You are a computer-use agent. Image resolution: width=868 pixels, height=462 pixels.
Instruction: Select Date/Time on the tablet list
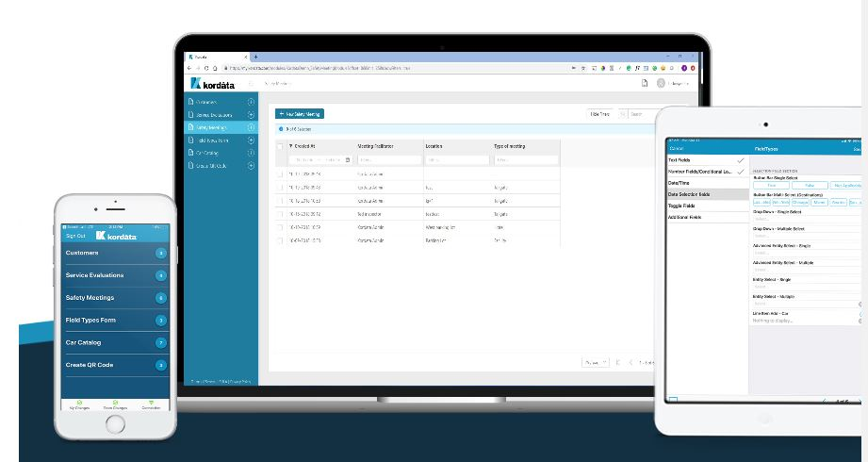pos(708,183)
